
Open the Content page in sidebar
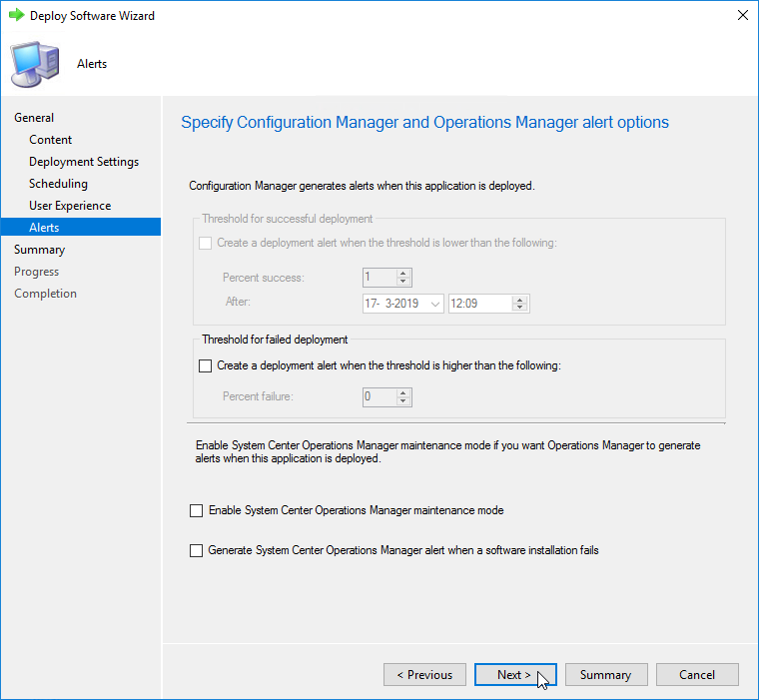pyautogui.click(x=51, y=140)
